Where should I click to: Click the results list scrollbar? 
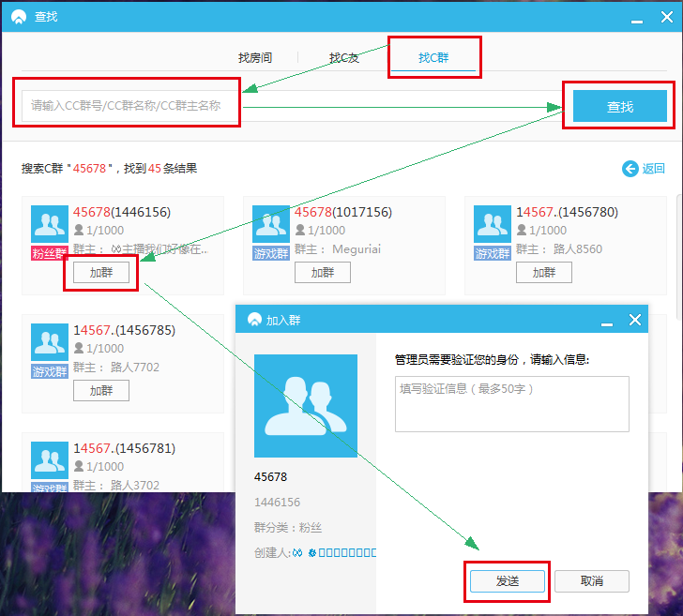(x=678, y=257)
